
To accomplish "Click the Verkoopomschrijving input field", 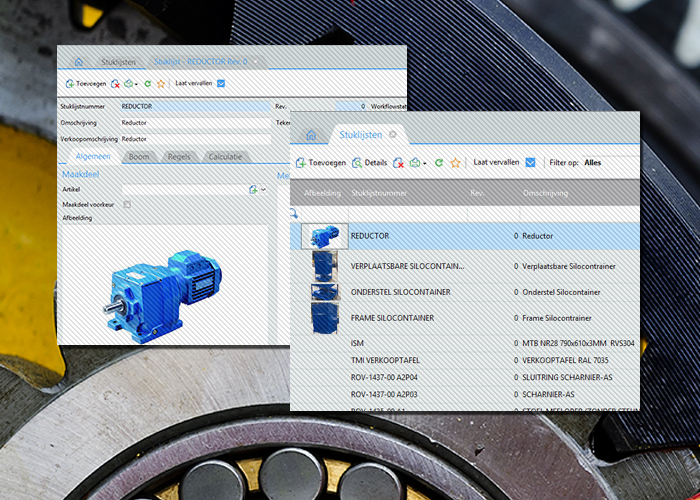I will pos(196,139).
